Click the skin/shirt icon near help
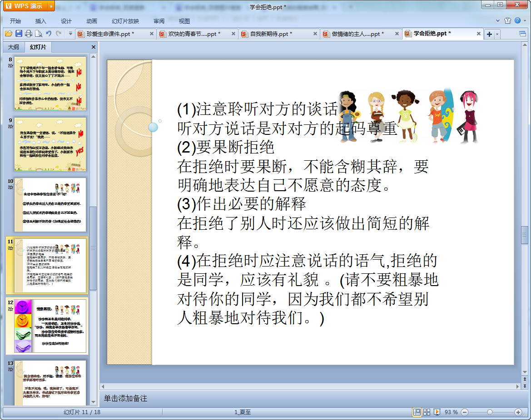Viewport: 531px width, 420px height. tap(507, 20)
